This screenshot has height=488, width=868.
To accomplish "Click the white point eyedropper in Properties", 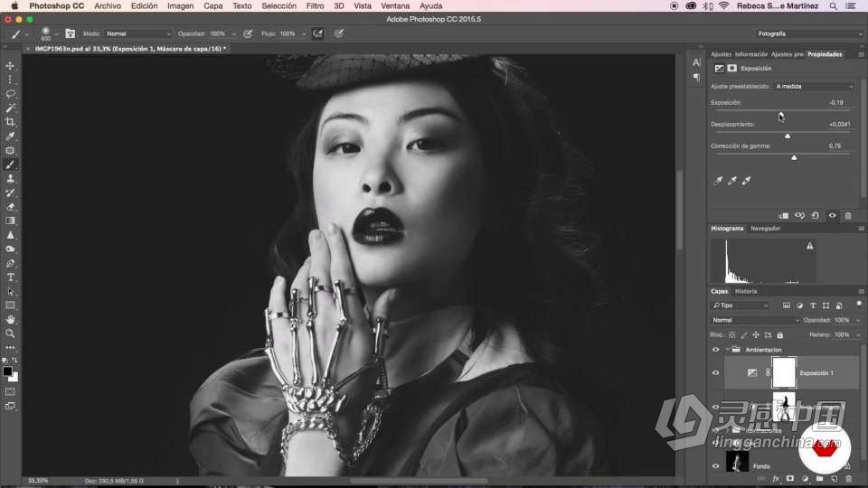I will pos(746,181).
